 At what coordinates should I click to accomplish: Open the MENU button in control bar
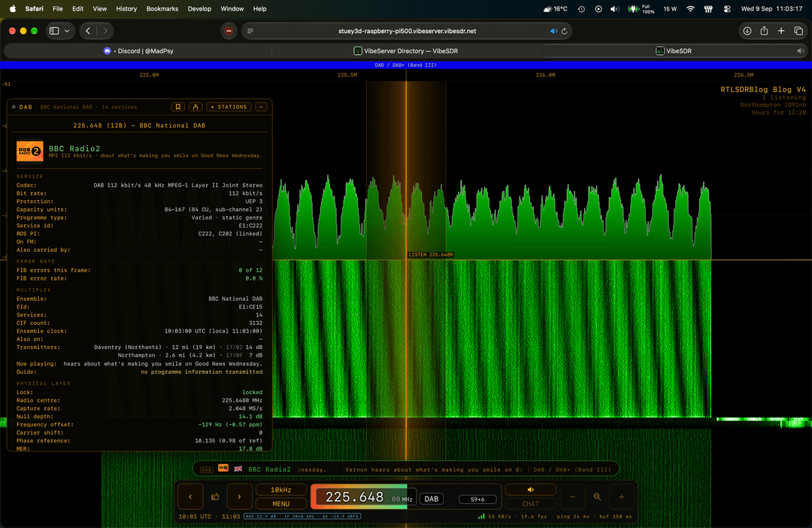click(280, 504)
